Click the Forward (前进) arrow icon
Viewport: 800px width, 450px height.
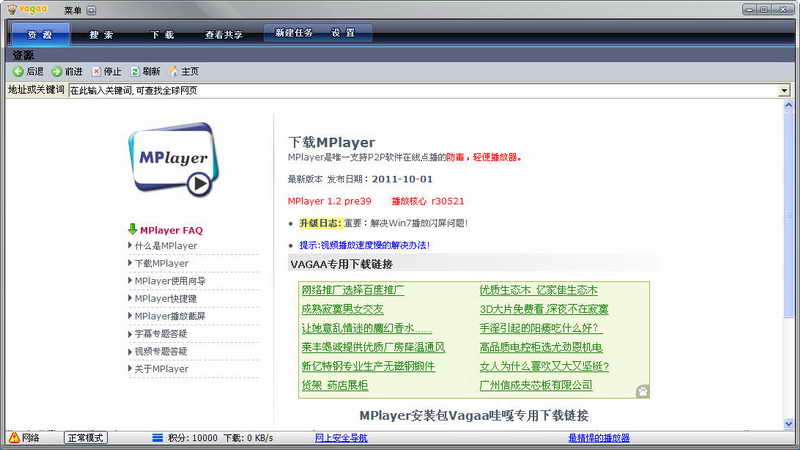57,72
